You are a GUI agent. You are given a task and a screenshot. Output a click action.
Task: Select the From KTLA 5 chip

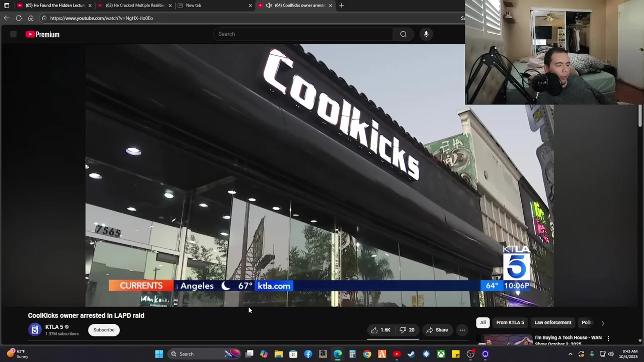[x=510, y=322]
